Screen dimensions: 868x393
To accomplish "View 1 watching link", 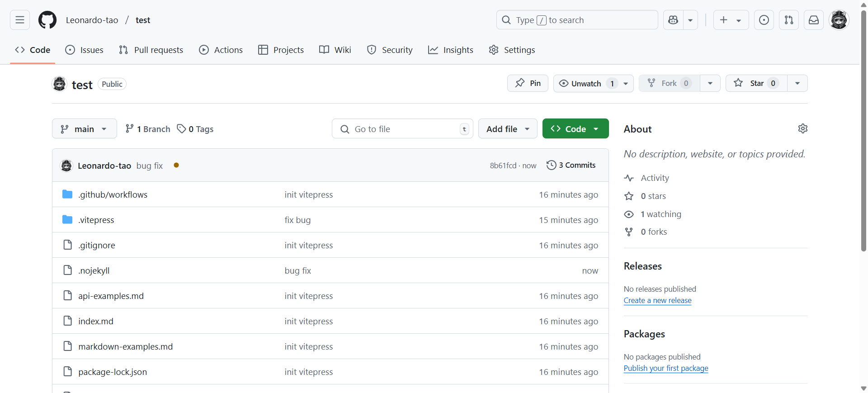I will tap(653, 214).
